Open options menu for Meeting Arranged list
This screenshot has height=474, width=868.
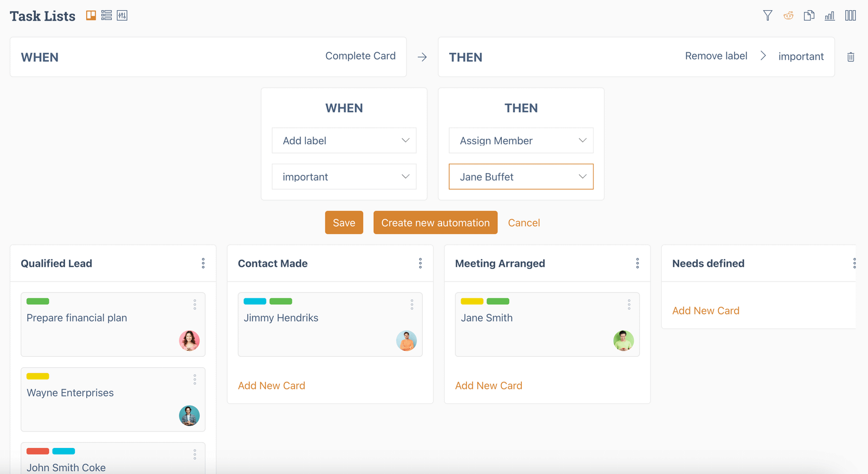click(x=637, y=263)
